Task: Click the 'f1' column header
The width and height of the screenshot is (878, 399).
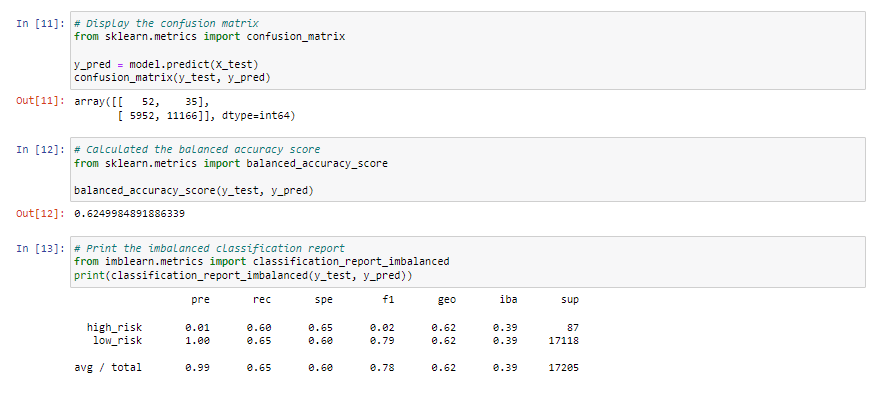Action: click(x=389, y=300)
